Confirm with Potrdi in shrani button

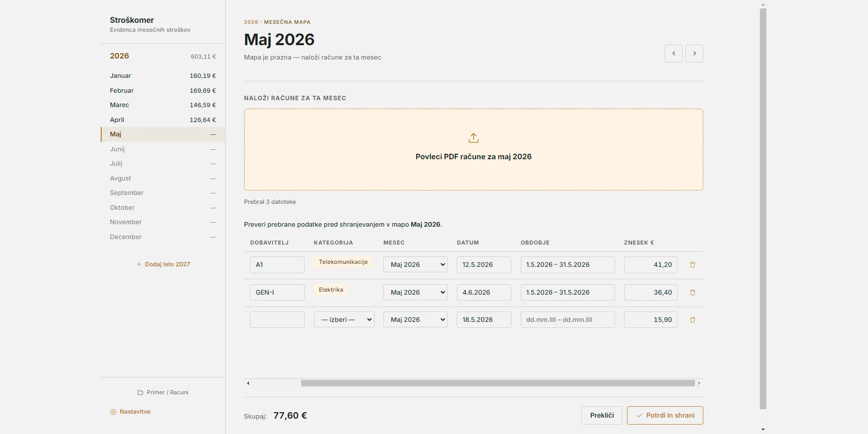click(x=665, y=416)
